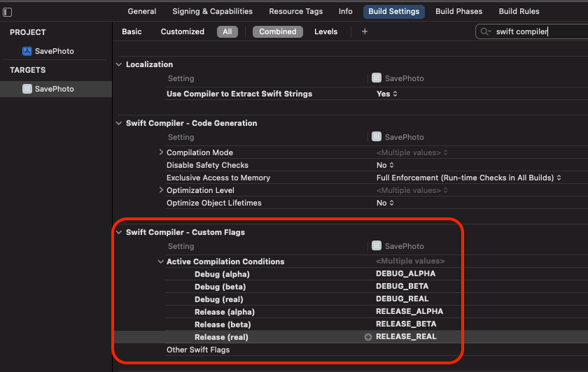Click Multiple values for Active Compilation Conditions
The height and width of the screenshot is (372, 588).
[x=410, y=261]
